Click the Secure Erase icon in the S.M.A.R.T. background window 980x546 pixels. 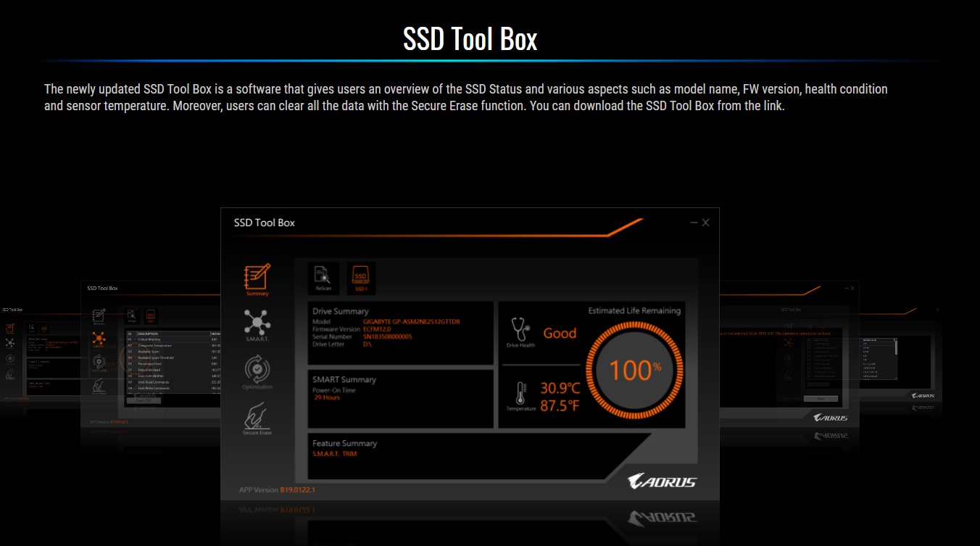(x=99, y=386)
